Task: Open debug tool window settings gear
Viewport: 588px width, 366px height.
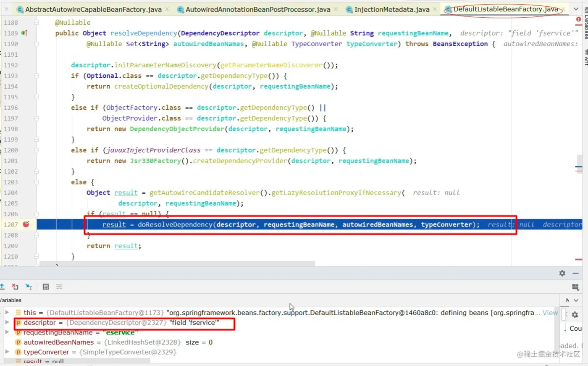Action: pos(562,273)
